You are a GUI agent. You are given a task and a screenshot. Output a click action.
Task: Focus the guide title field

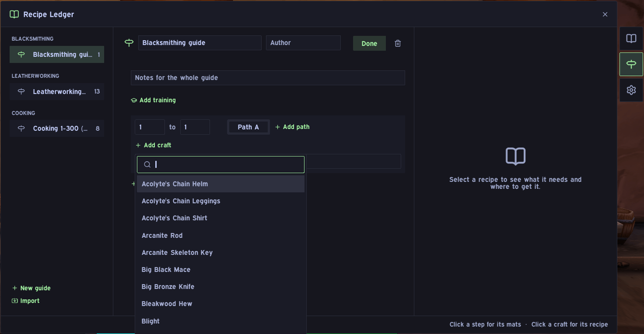[200, 43]
